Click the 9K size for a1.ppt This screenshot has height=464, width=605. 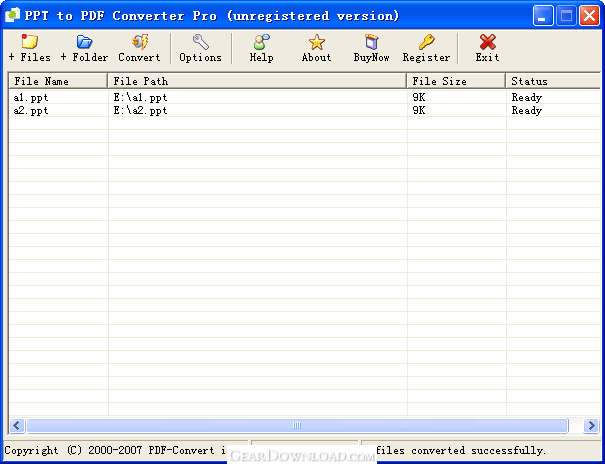[x=419, y=97]
